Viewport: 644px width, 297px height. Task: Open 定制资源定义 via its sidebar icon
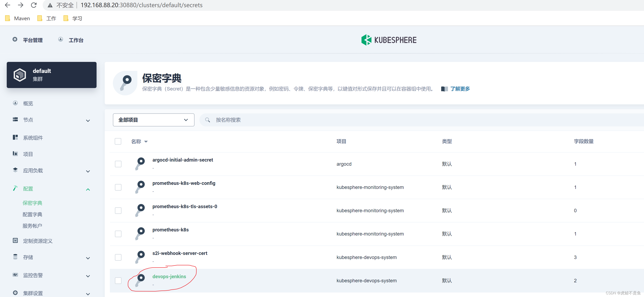[x=15, y=240]
